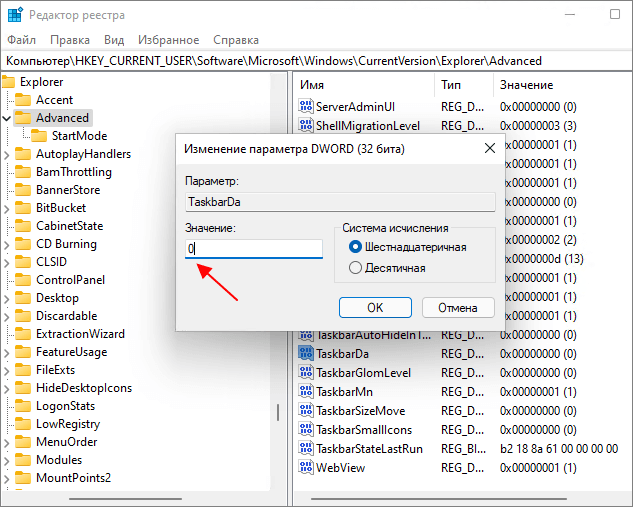This screenshot has width=633, height=507.
Task: Expand the CLSID tree node
Action: coord(6,262)
